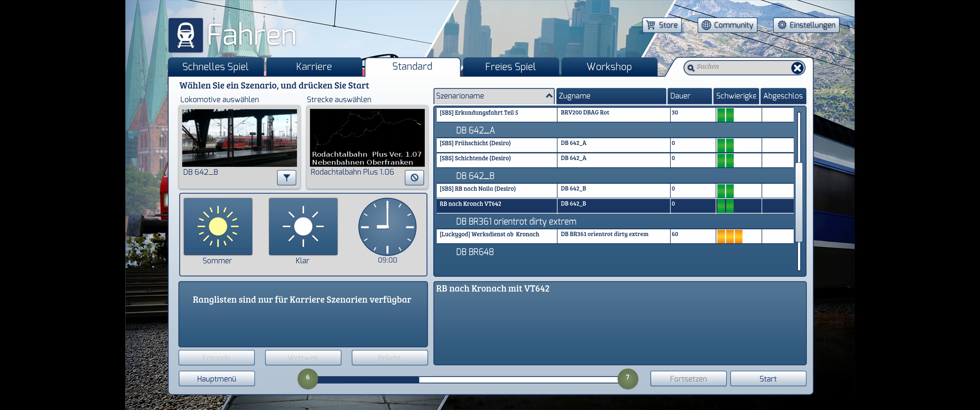Click the Klar weather icon
This screenshot has height=410, width=980.
[303, 227]
